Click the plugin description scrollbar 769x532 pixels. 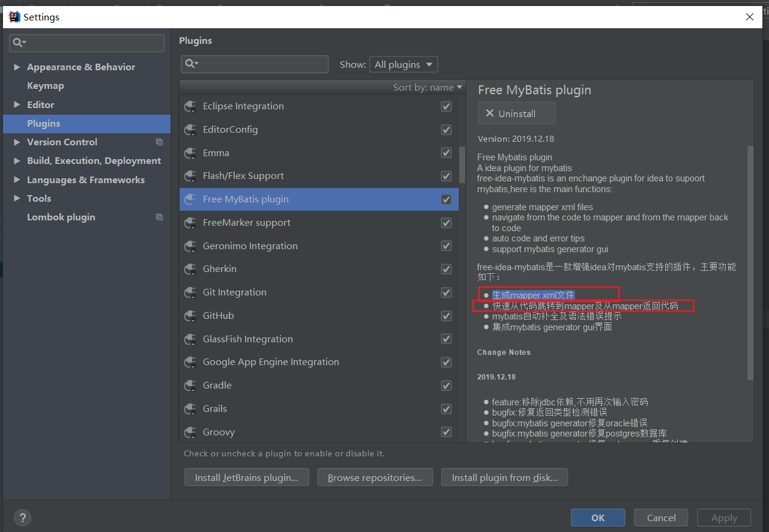(x=750, y=262)
